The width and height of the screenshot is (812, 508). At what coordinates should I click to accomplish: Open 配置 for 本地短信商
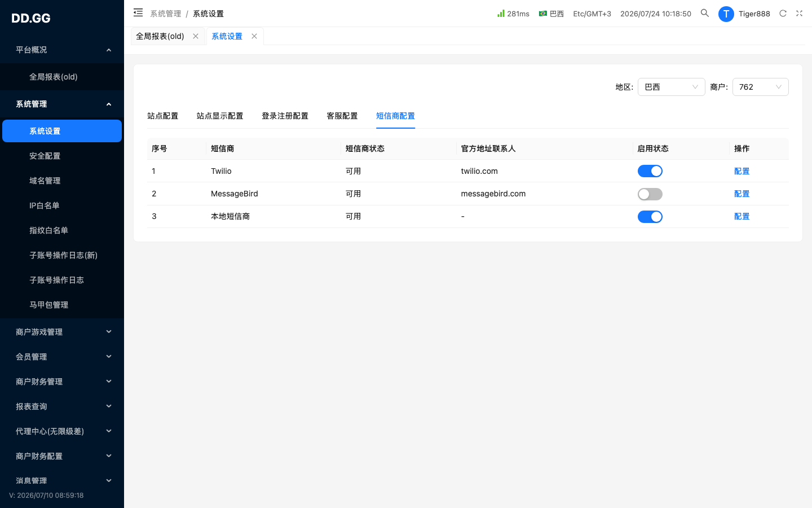pyautogui.click(x=742, y=216)
